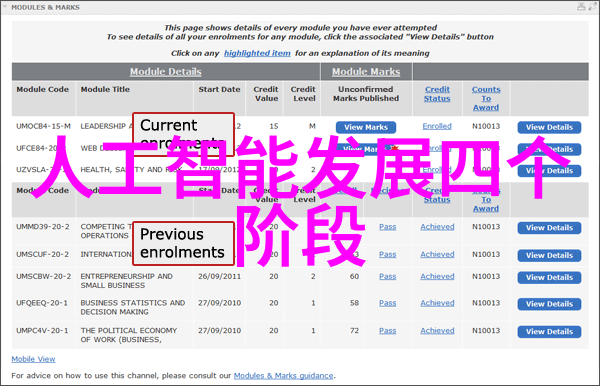Click title 'THE POLITICAL ECONOMY OF WORK'
This screenshot has height=386, width=600.
coord(129,335)
